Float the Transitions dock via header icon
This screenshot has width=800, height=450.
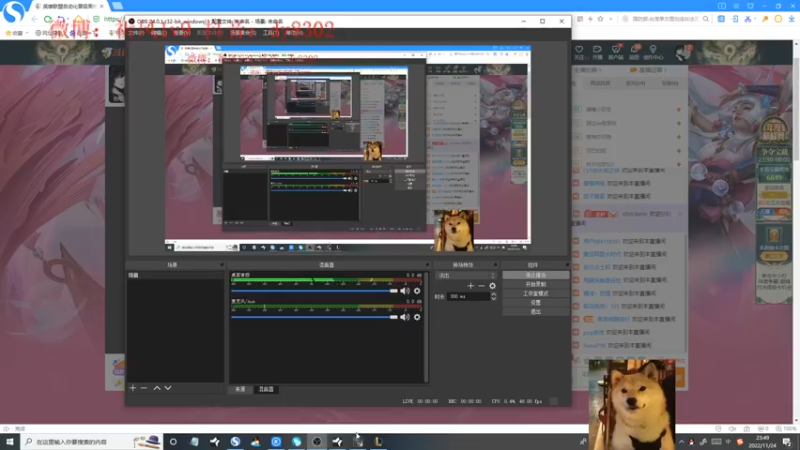point(495,265)
